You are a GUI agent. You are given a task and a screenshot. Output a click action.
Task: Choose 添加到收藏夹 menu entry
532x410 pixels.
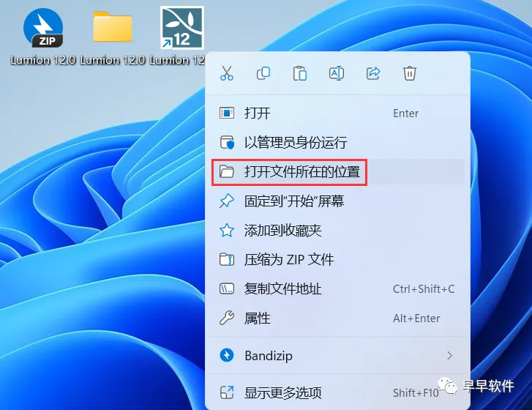click(x=337, y=231)
